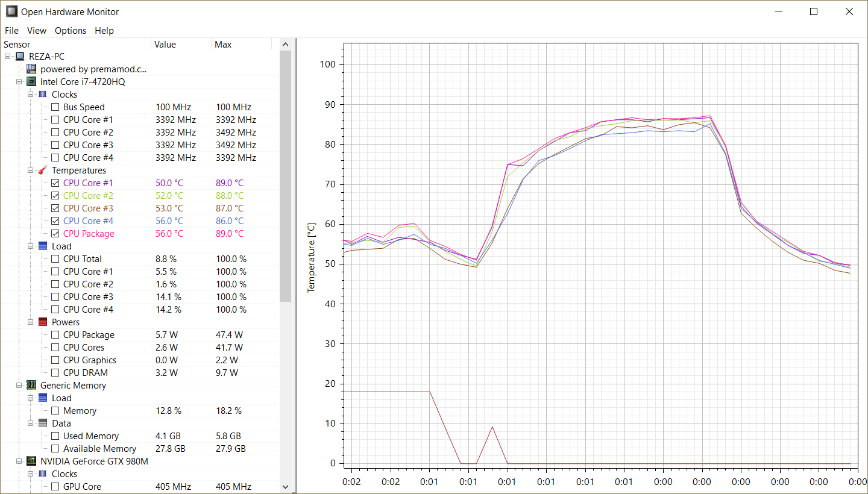Select the powered by premamod mainboard row
The width and height of the screenshot is (868, 494).
click(140, 69)
